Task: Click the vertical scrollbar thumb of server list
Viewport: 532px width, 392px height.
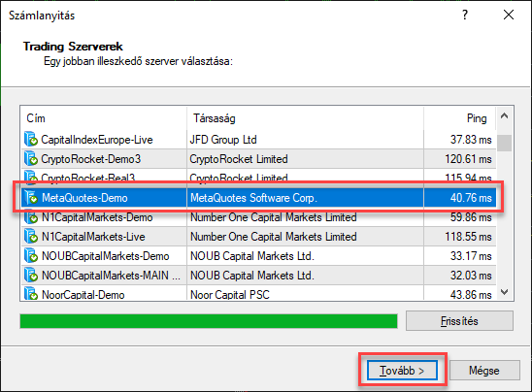Action: (505, 143)
